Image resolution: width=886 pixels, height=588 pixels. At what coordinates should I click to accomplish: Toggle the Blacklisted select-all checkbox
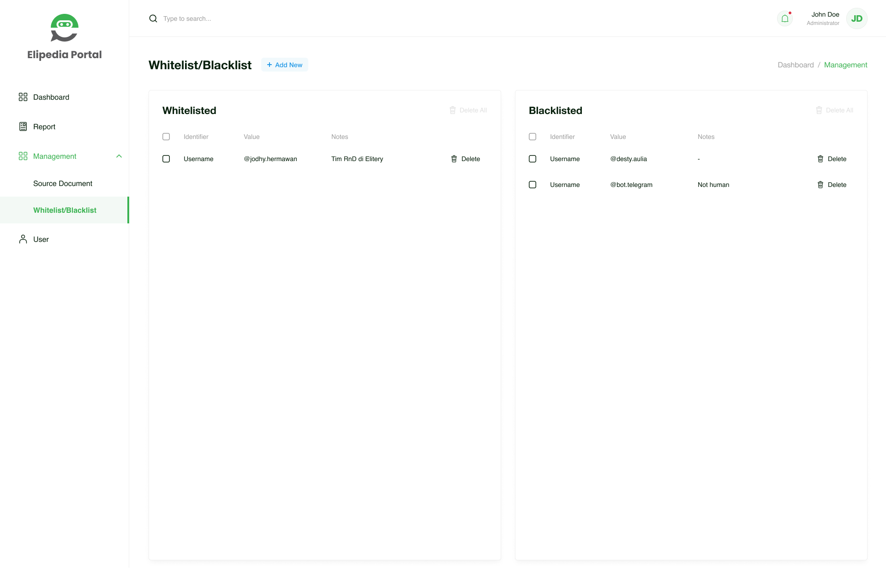point(533,137)
